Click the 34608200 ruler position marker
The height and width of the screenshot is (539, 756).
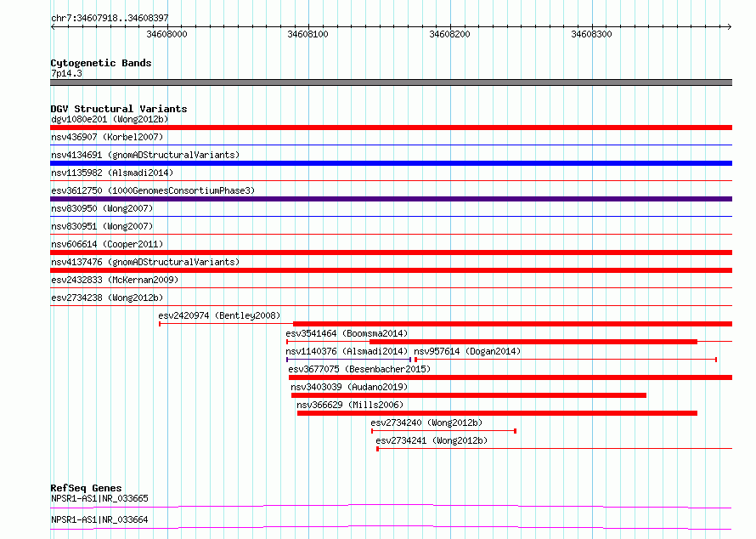(449, 34)
